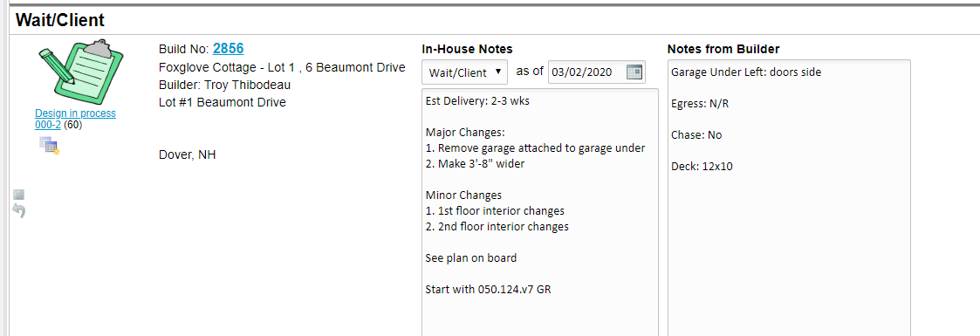Open the calendar date picker icon
The height and width of the screenshot is (336, 980).
coord(634,72)
